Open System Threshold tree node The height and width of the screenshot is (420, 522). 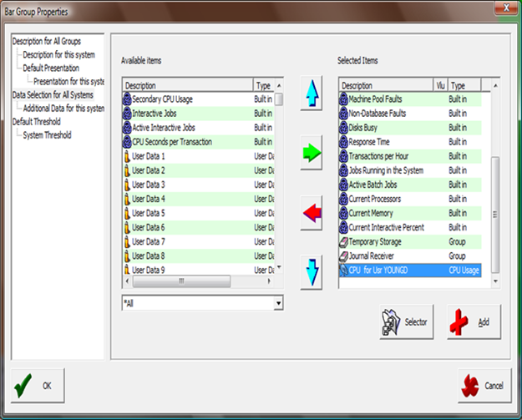(47, 135)
